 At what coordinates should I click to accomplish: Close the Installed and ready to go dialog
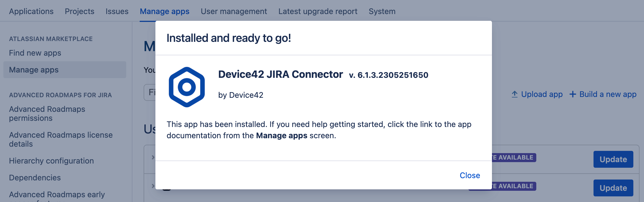[470, 175]
